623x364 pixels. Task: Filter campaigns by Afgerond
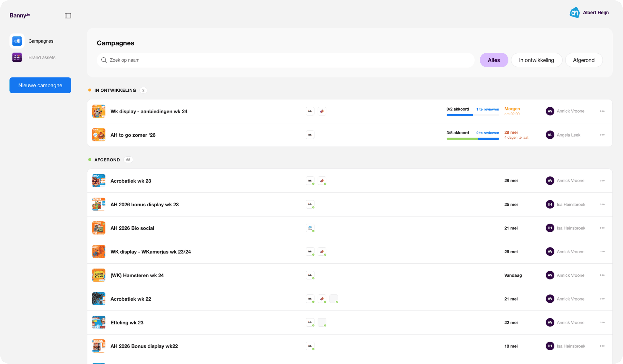pos(584,60)
